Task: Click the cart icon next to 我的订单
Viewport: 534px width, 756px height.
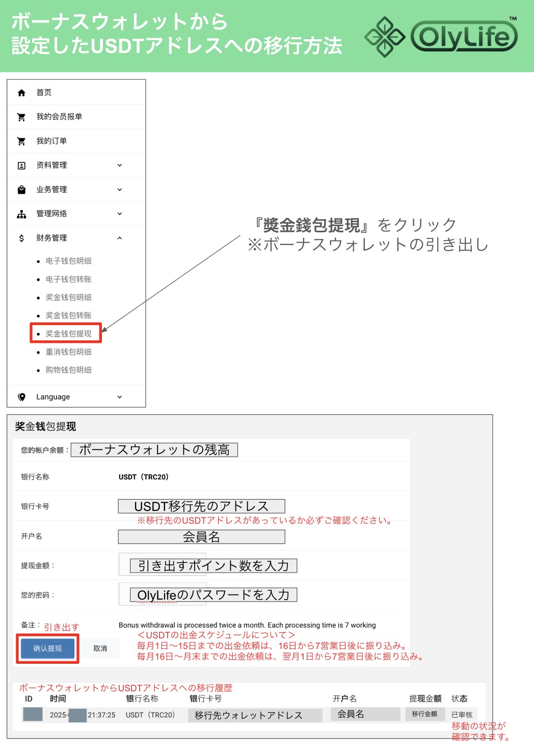Action: (x=21, y=141)
